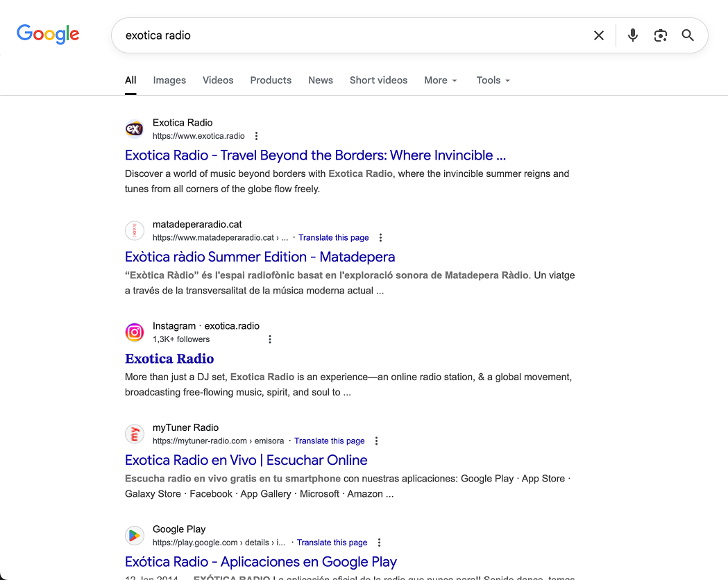
Task: Switch to the Images tab
Action: coord(169,80)
